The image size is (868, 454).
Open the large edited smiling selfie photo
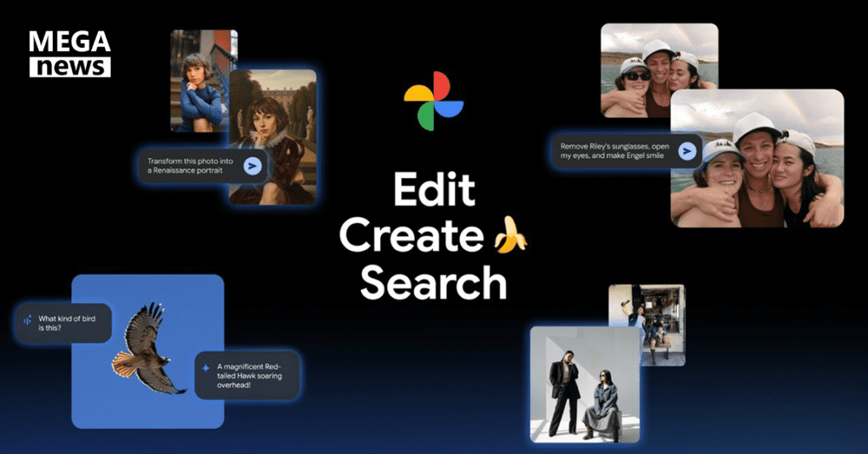(x=757, y=158)
